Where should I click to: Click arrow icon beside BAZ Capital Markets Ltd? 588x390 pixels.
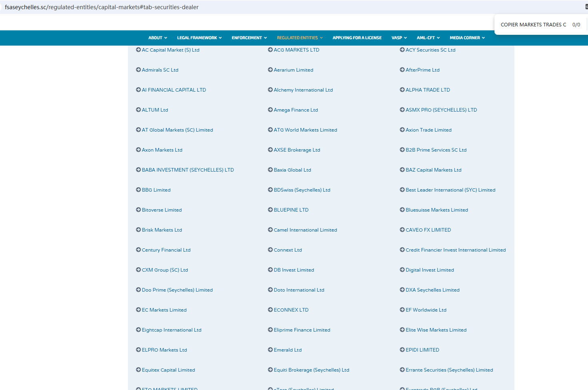click(x=402, y=170)
